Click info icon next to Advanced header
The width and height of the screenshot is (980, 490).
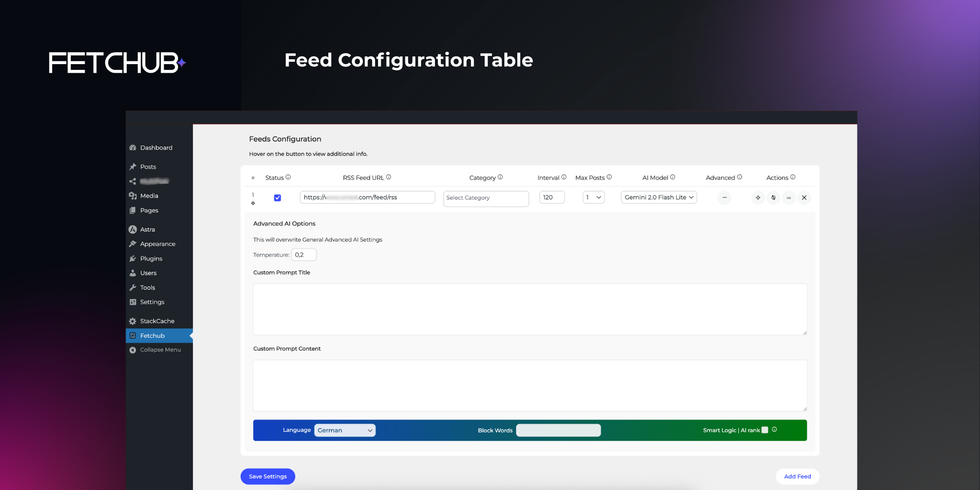[739, 177]
